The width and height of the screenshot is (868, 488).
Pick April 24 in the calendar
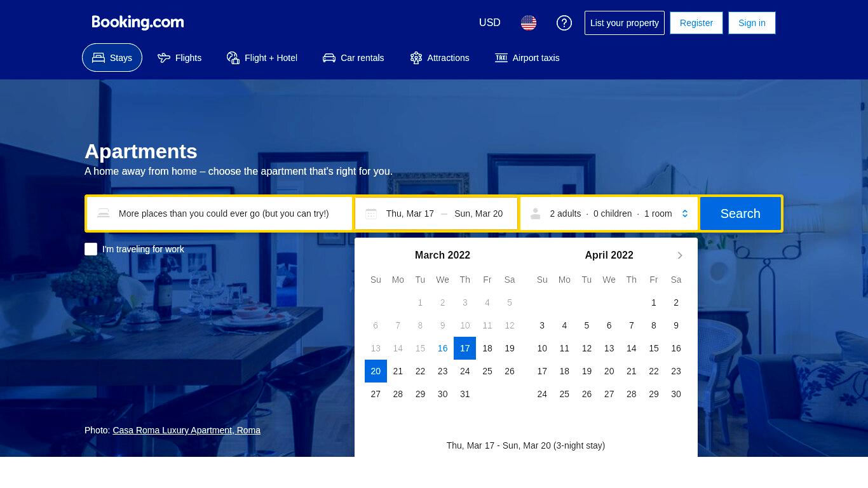pos(542,394)
